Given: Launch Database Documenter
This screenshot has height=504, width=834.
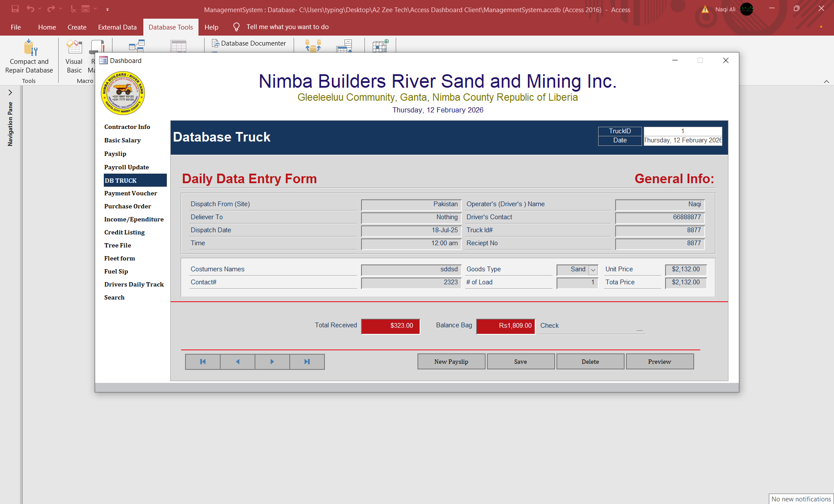Looking at the screenshot, I should (x=249, y=43).
